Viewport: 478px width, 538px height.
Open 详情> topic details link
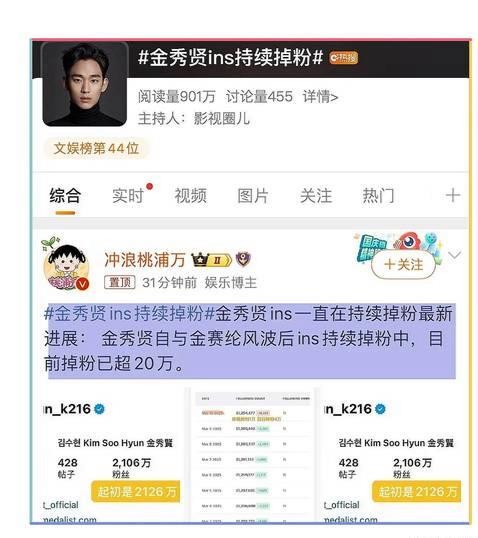pyautogui.click(x=320, y=97)
